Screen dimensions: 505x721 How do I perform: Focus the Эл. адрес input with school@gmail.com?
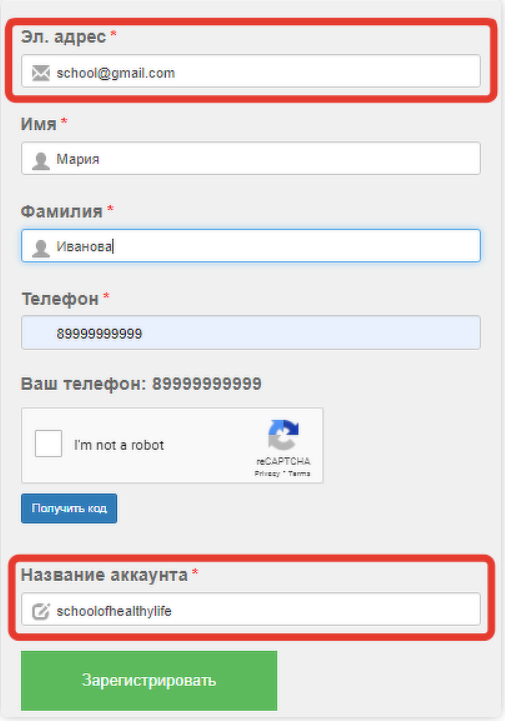pyautogui.click(x=251, y=71)
